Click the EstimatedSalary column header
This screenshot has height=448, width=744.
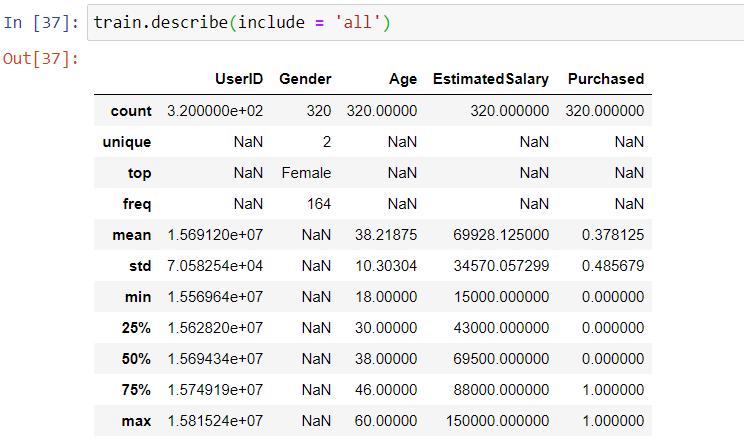click(490, 79)
